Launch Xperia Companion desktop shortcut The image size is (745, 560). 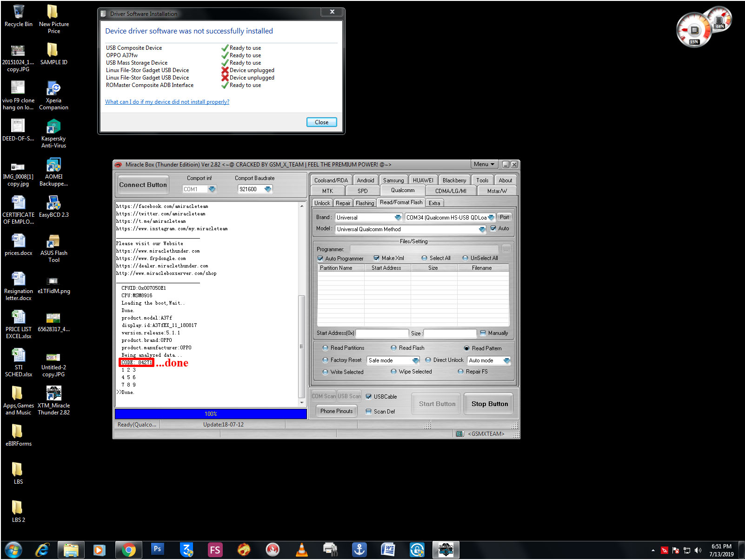tap(54, 95)
